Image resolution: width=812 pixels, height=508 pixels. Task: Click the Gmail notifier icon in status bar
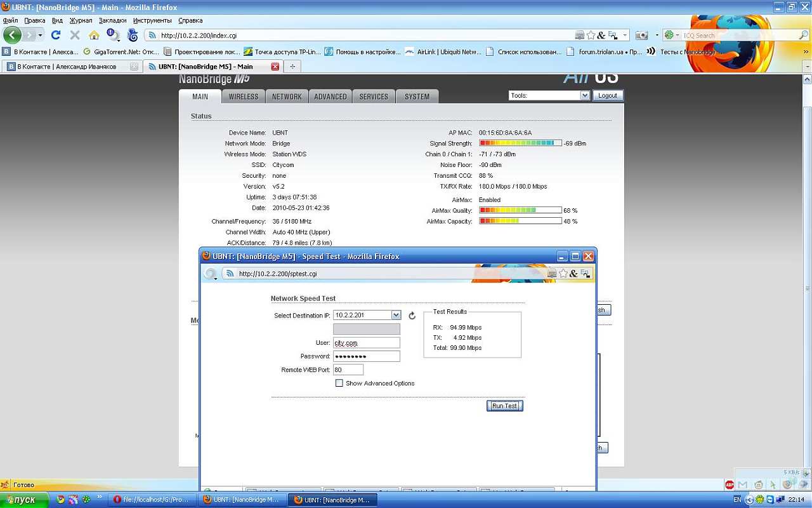click(x=743, y=485)
